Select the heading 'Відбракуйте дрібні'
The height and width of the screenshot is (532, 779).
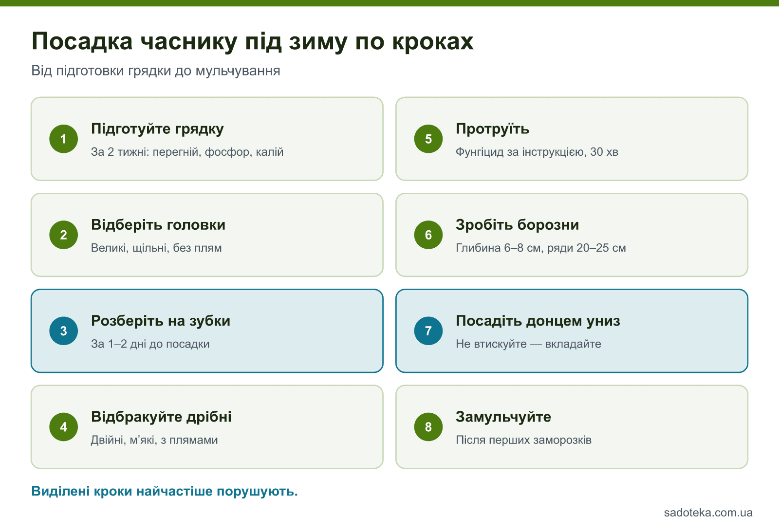pos(161,417)
